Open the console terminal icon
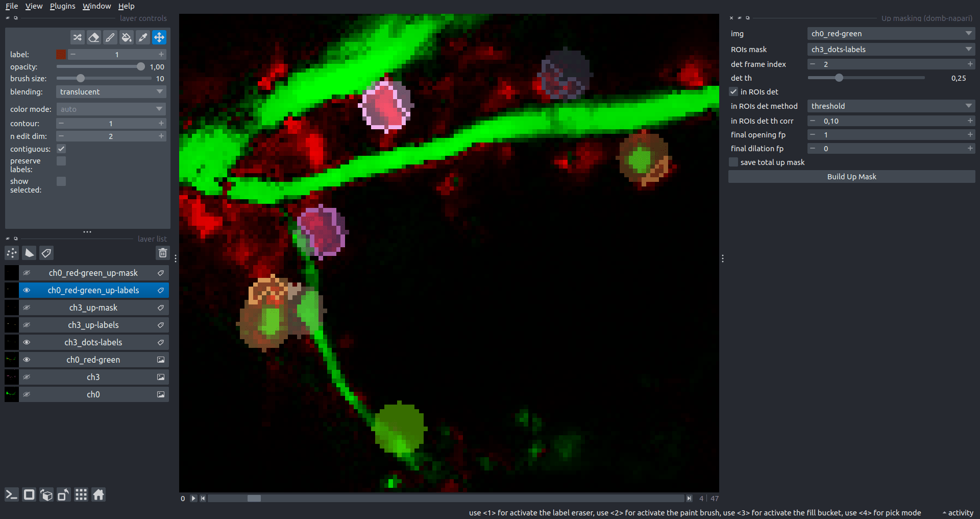 [x=12, y=494]
